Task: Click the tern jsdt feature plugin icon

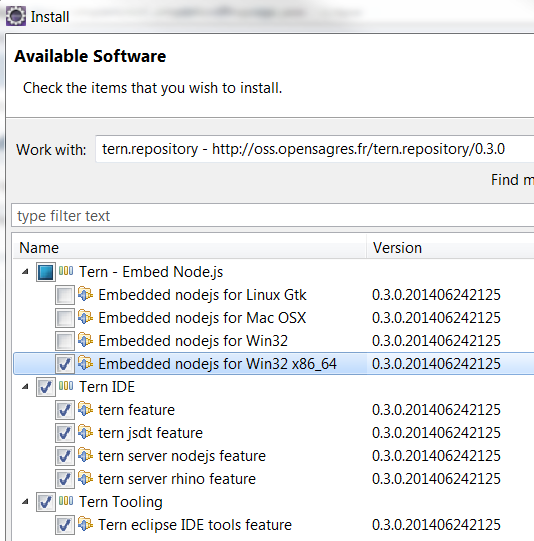Action: [85, 432]
